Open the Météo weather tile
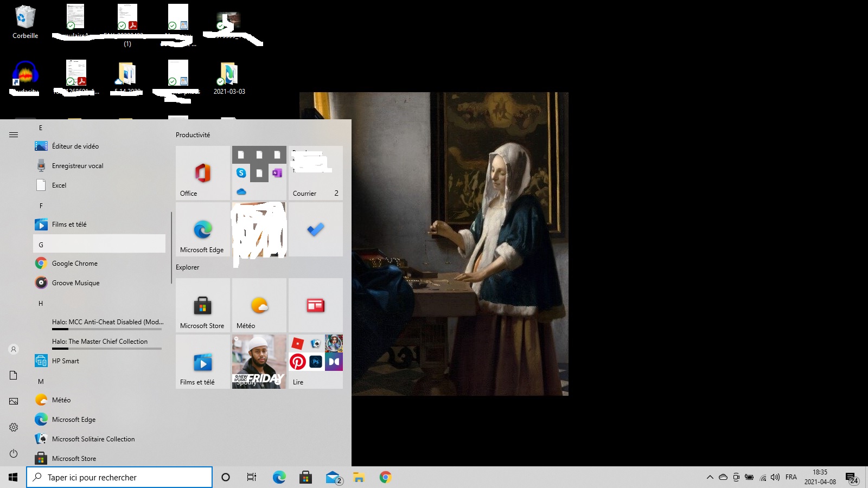 click(259, 305)
